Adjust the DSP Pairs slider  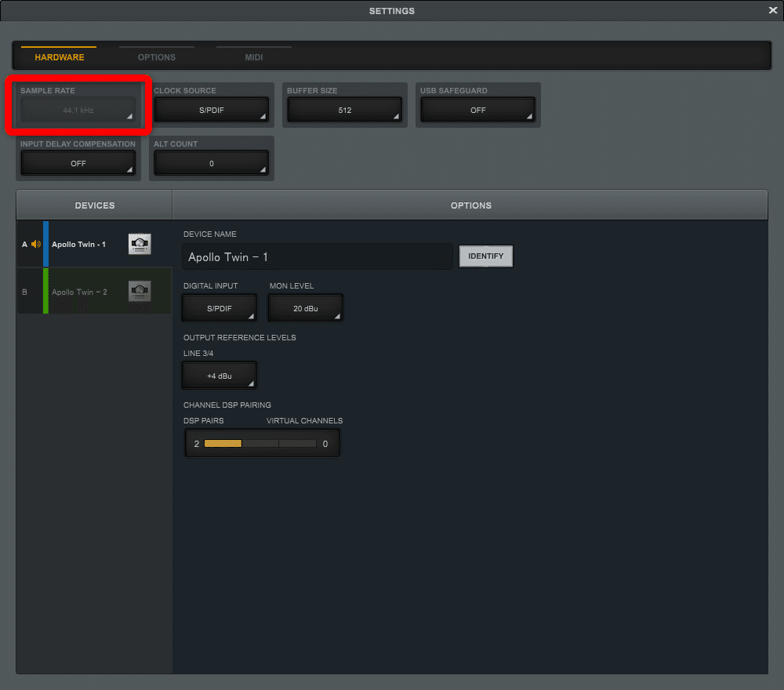[x=260, y=444]
